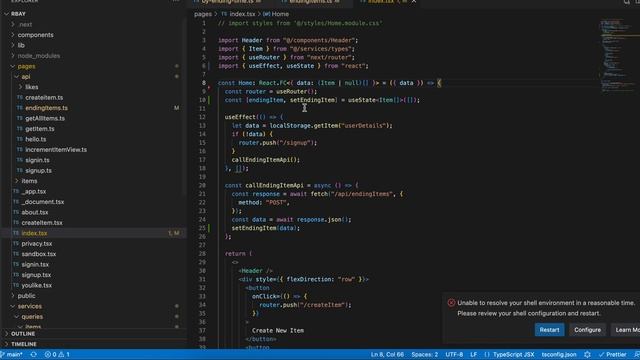
Task: Open createItem.ts in the api folder
Action: pyautogui.click(x=44, y=98)
